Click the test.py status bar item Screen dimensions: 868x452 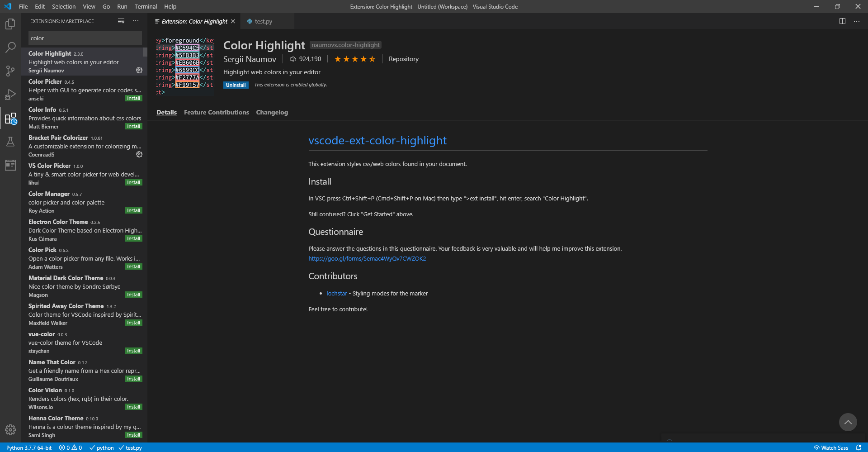click(130, 447)
